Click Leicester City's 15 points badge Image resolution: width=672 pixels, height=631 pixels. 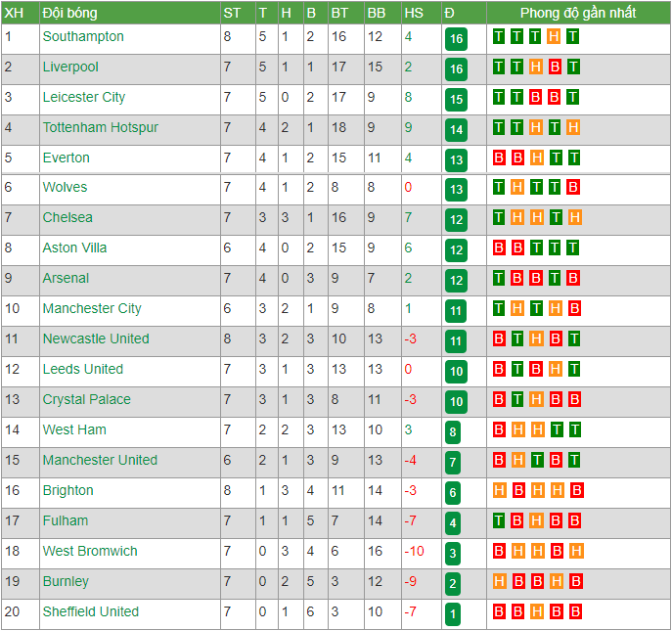click(x=456, y=100)
